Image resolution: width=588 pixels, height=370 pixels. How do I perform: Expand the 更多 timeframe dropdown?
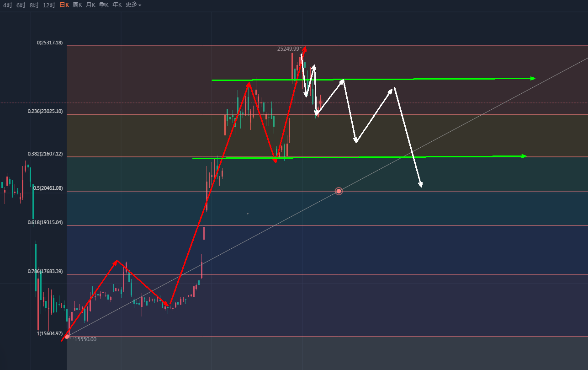133,5
